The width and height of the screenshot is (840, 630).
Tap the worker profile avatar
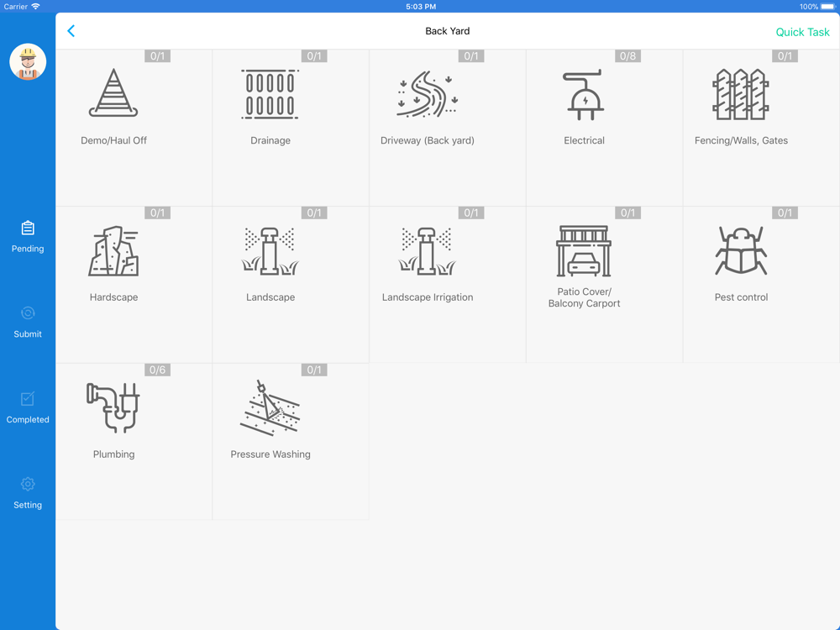pos(28,61)
